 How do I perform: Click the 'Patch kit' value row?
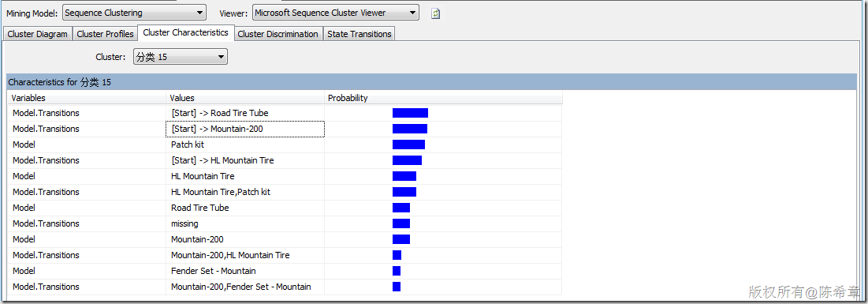tap(188, 144)
